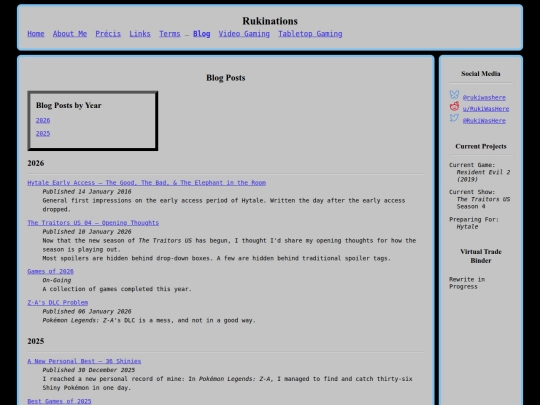Click the 2025 section heading
This screenshot has height=405, width=540.
(x=36, y=341)
